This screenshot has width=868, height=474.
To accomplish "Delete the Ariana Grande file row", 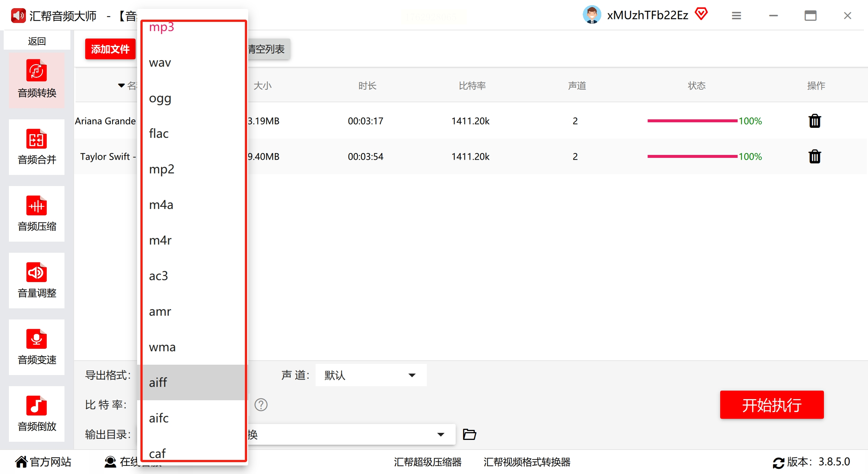I will click(814, 121).
